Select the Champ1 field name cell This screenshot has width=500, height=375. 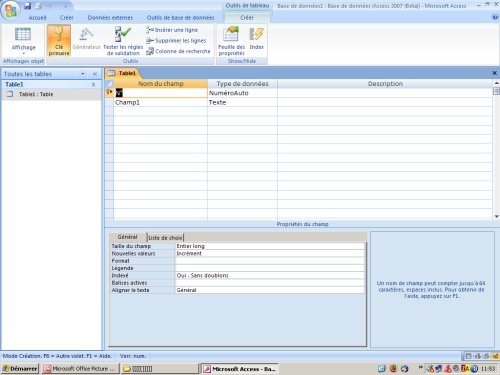point(161,102)
